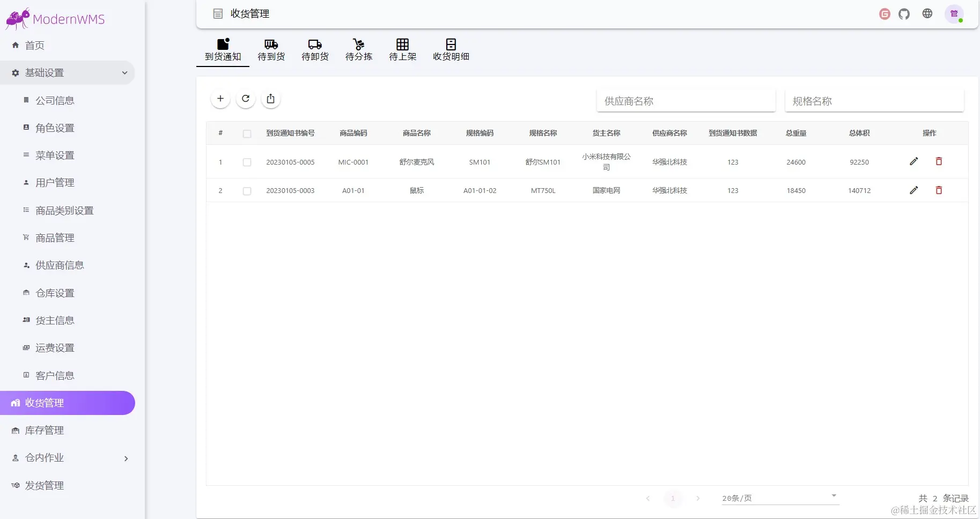
Task: Click the cell 24600
Action: (x=796, y=162)
